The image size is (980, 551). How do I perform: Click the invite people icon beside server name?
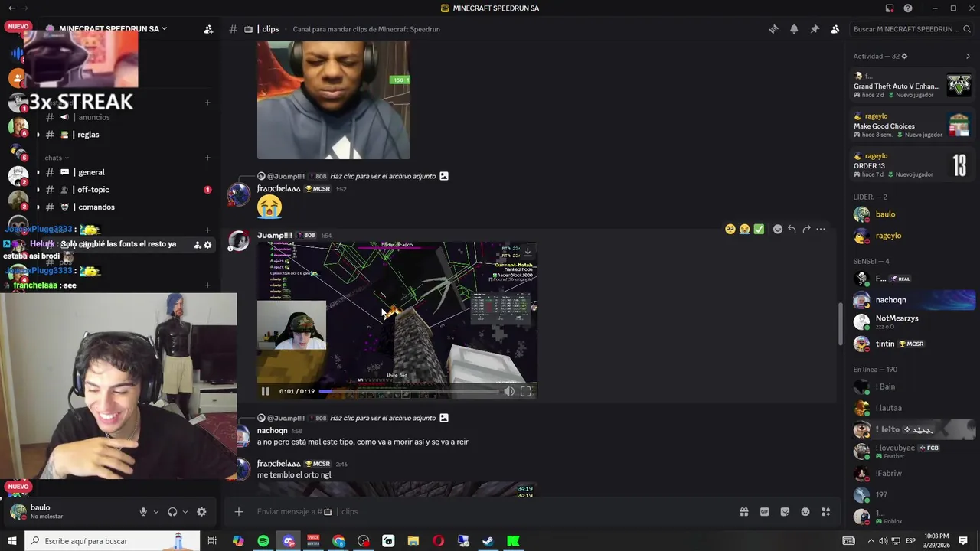[x=208, y=29]
